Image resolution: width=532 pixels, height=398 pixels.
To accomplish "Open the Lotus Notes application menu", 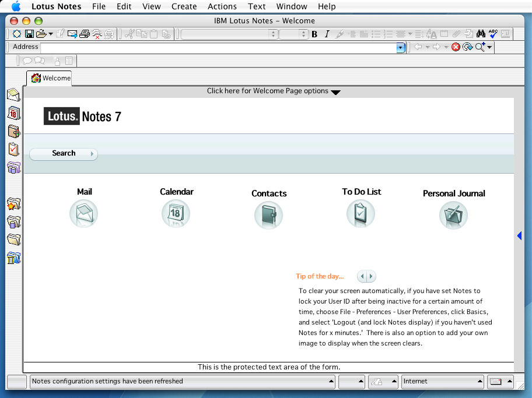I will click(x=57, y=6).
